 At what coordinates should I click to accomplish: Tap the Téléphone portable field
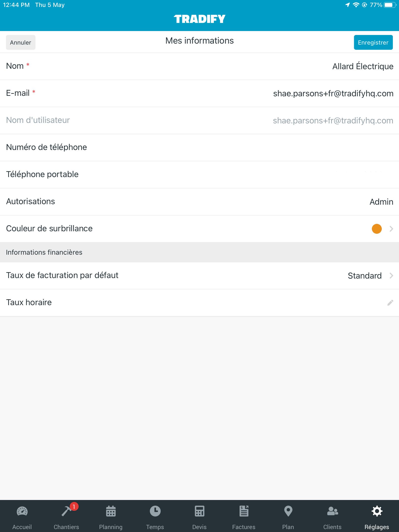[199, 175]
